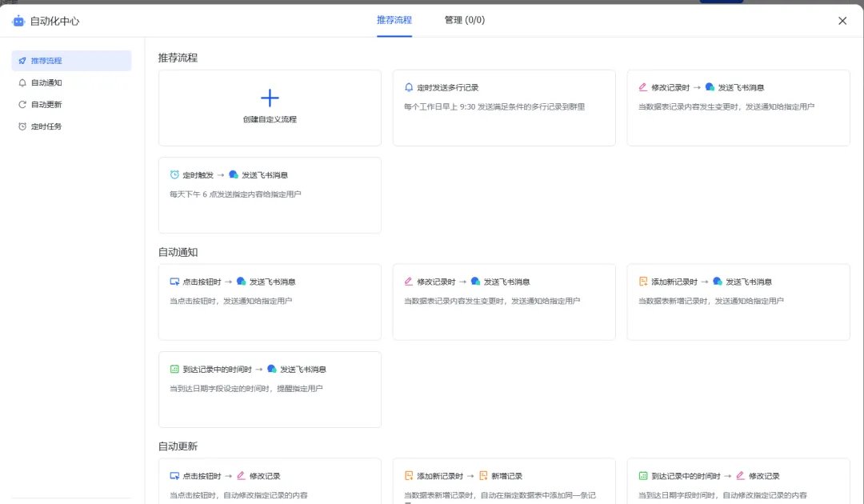The width and height of the screenshot is (864, 504).
Task: Switch to the 管理 (0/0) tab
Action: [465, 20]
